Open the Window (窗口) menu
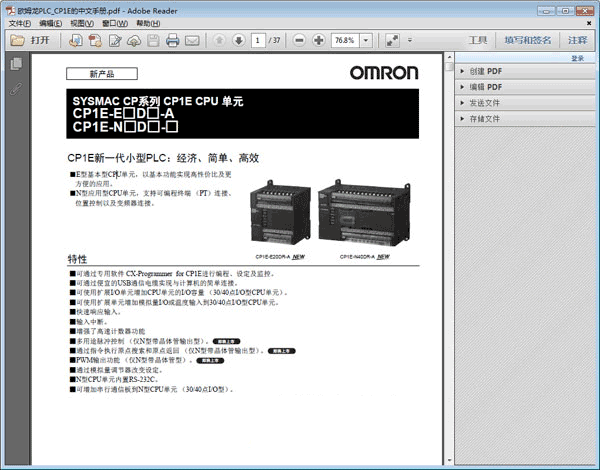The width and height of the screenshot is (600, 470). [115, 23]
